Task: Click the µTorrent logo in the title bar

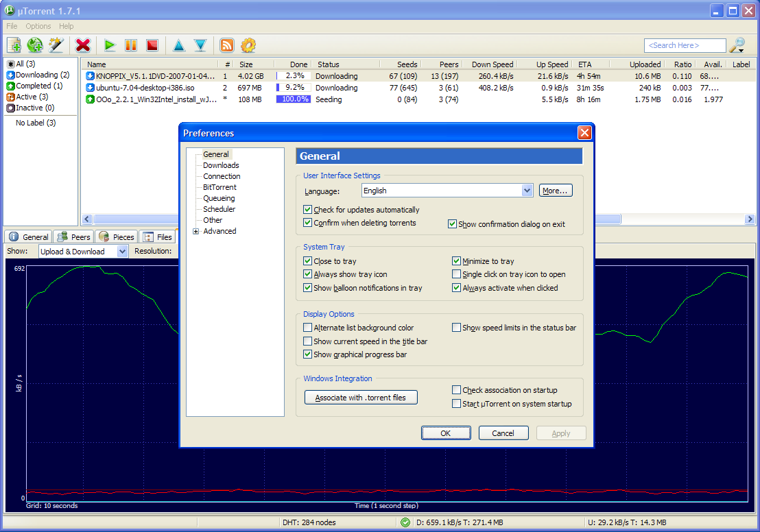Action: [x=10, y=10]
